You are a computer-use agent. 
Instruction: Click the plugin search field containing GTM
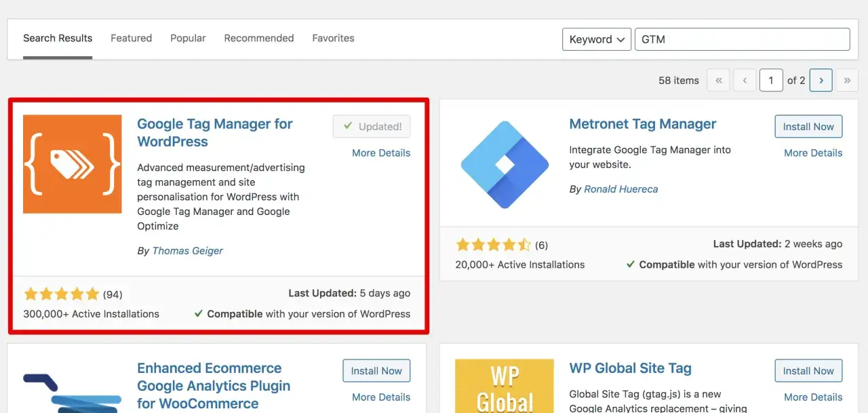[x=743, y=39]
